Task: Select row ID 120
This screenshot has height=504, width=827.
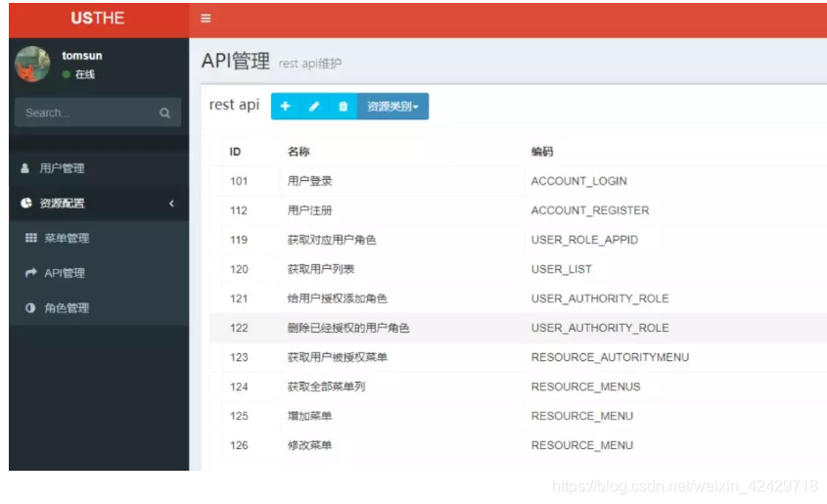Action: click(x=239, y=269)
